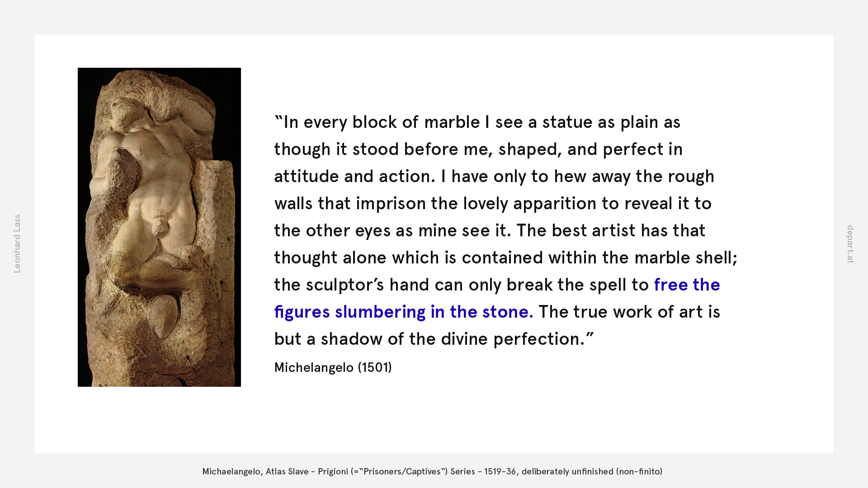
Task: Open the depart.at vertical link
Action: 850,244
